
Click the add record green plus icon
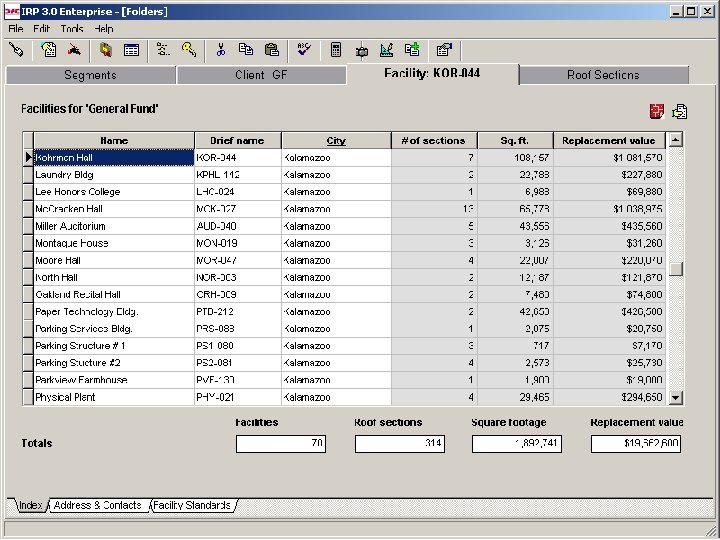[412, 50]
